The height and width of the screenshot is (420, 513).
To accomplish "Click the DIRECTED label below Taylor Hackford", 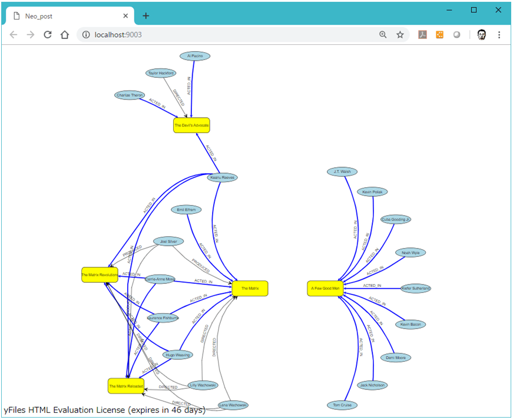I will 179,97.
